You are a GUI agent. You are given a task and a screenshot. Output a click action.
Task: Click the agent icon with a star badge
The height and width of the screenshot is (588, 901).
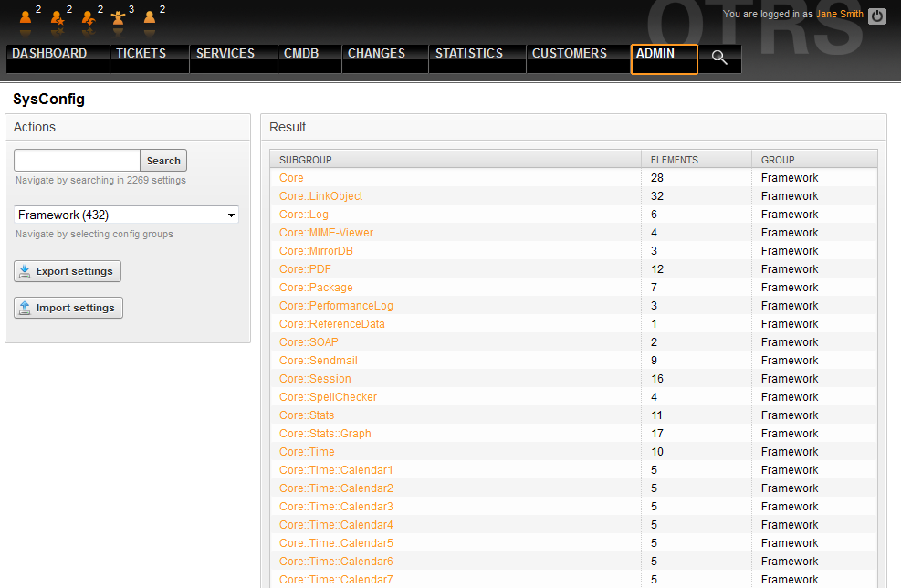tap(57, 17)
